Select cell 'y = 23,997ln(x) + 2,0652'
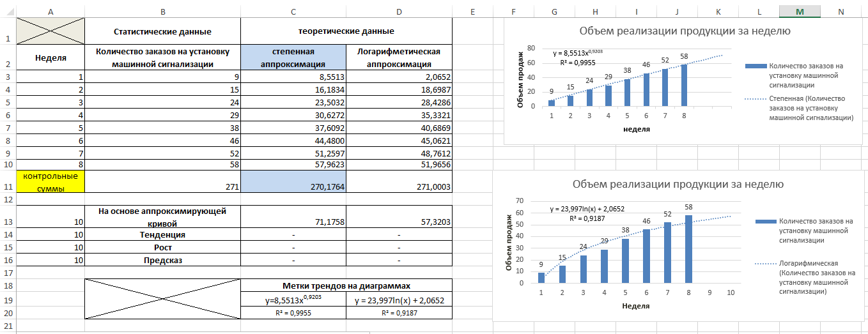The image size is (868, 334). (x=399, y=299)
